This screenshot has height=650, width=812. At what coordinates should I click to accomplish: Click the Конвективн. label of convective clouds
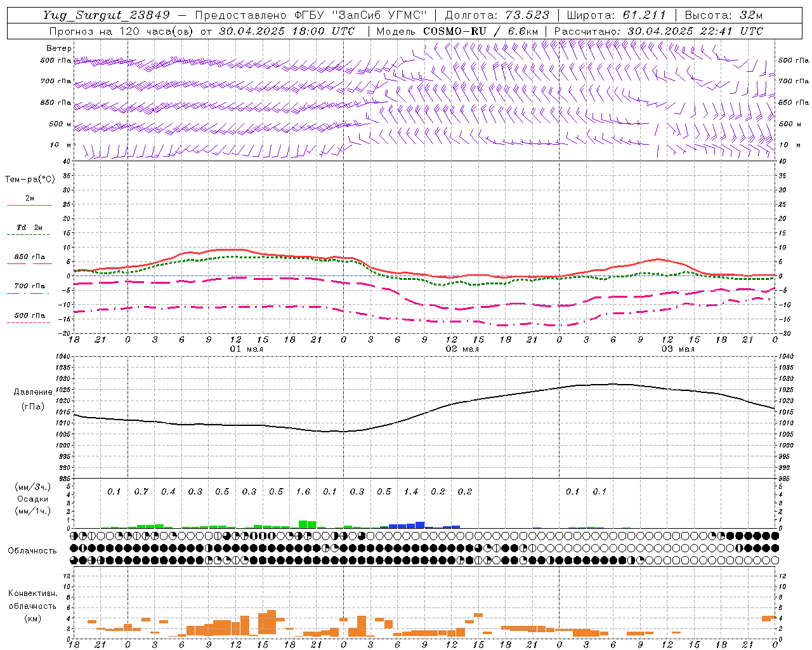tap(33, 594)
